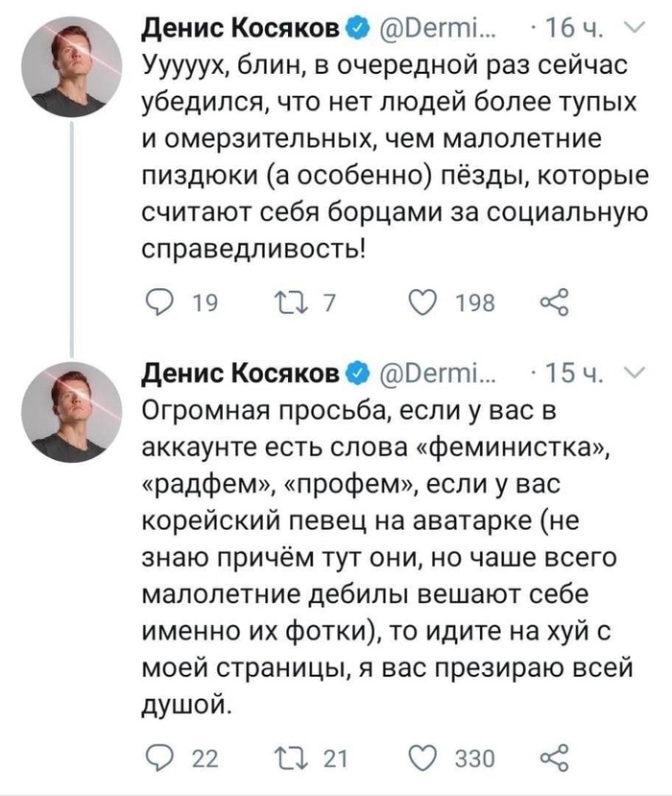Share the tweet posted 16 ч. ago

(557, 303)
